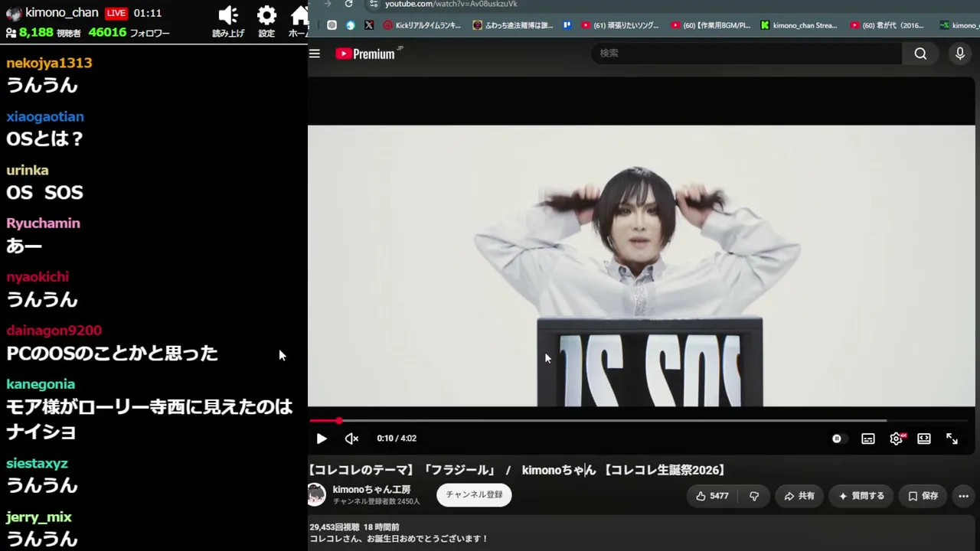Viewport: 980px width, 551px height.
Task: Open the X (Twitter) bookmark
Action: tap(369, 25)
